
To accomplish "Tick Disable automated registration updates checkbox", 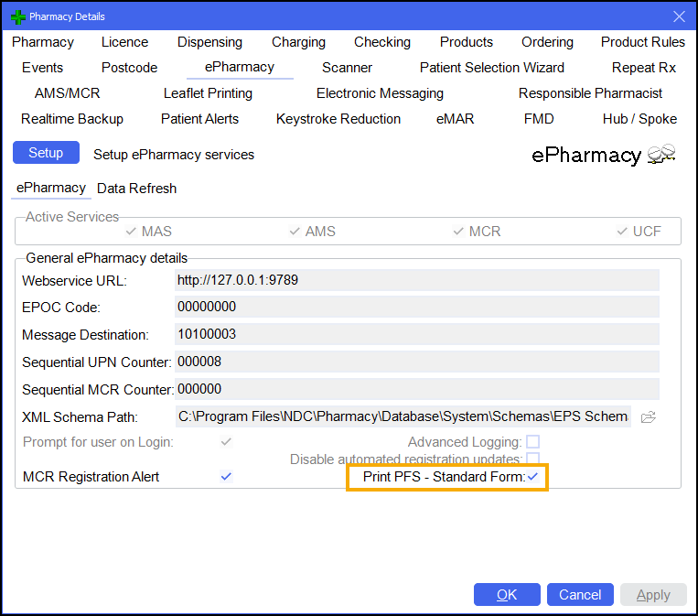I will [x=532, y=459].
